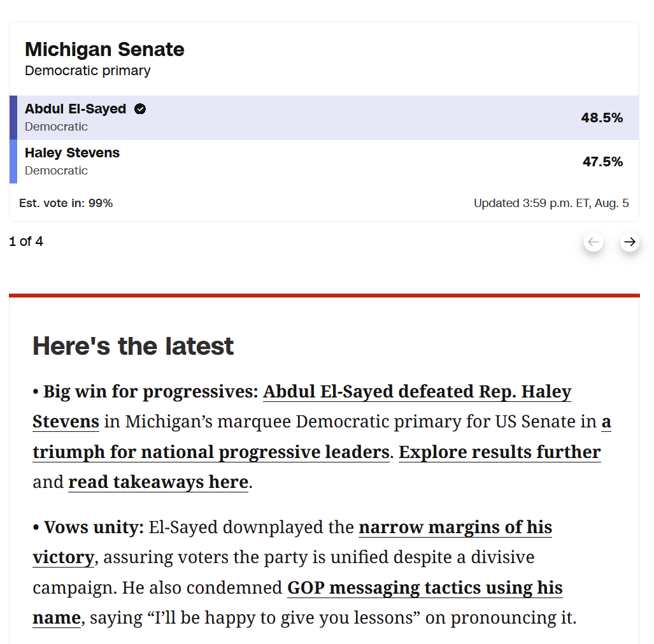Click the dark blue bar beside El-Sayed
654x644 pixels.
point(13,118)
